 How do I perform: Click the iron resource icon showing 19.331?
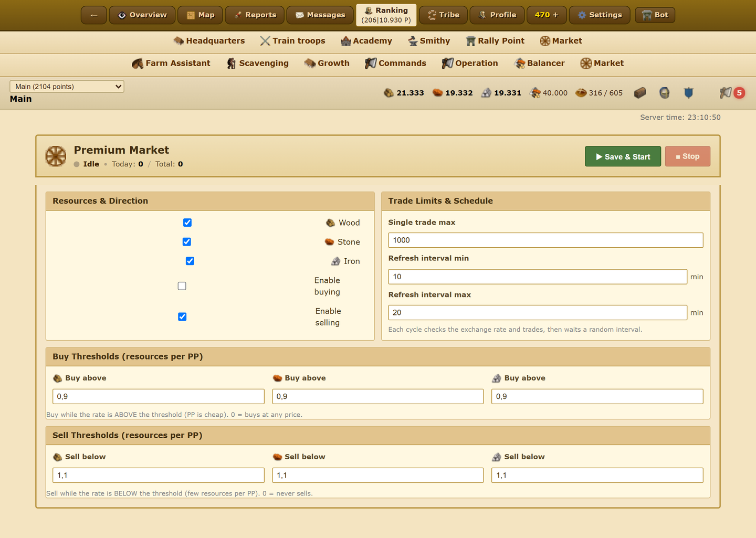click(486, 93)
